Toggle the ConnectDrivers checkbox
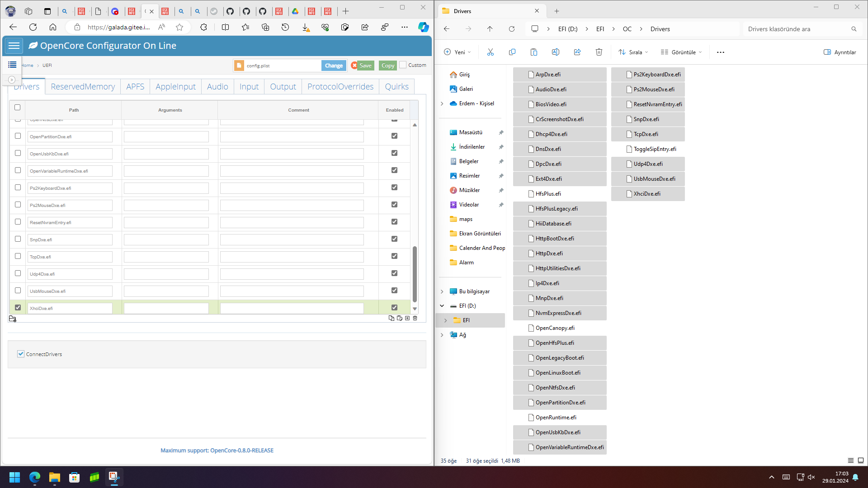The width and height of the screenshot is (868, 488). [x=21, y=354]
